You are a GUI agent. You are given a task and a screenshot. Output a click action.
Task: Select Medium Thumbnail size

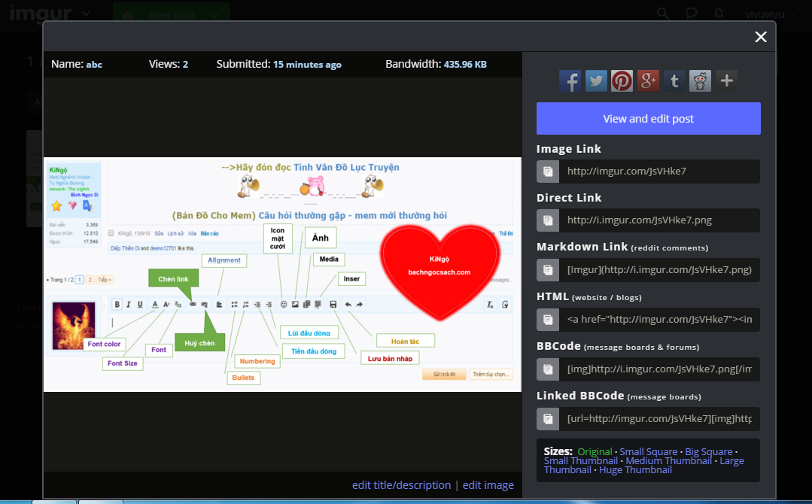point(668,460)
